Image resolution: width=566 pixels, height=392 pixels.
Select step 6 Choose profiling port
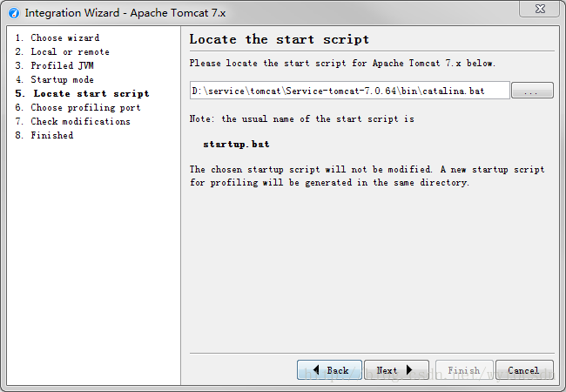(77, 107)
